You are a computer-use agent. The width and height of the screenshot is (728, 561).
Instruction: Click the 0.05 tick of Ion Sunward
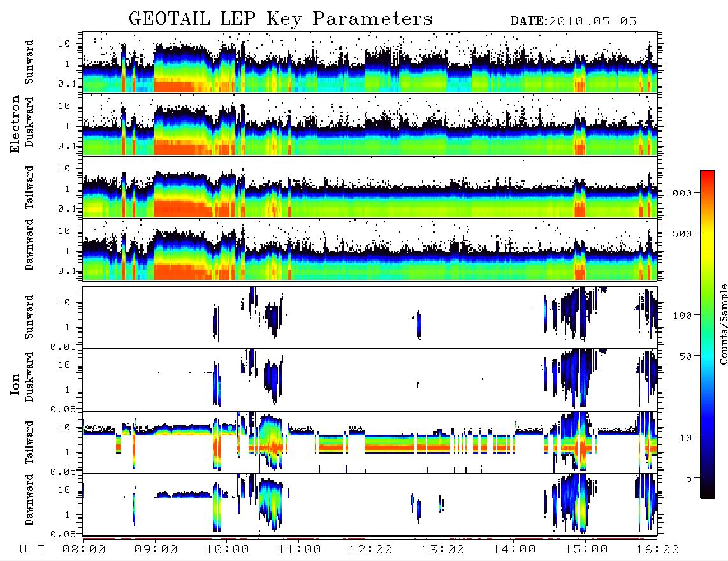coord(62,346)
